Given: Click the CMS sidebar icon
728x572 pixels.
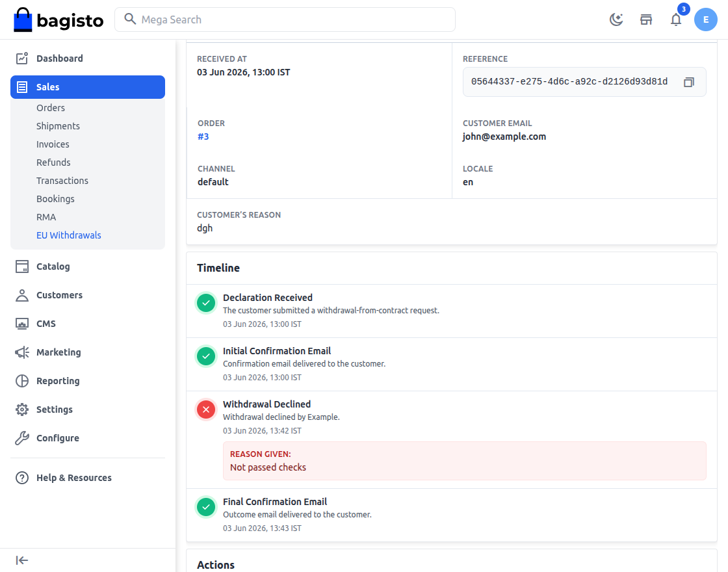Looking at the screenshot, I should [x=22, y=324].
